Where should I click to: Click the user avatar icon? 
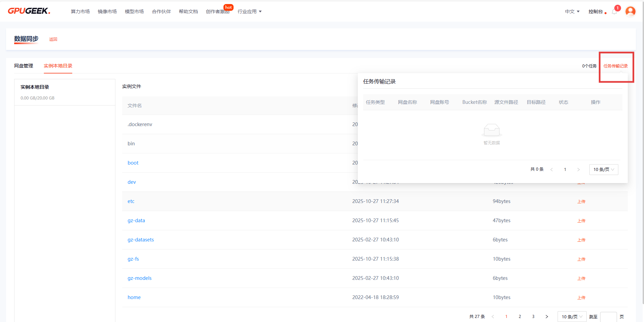(x=630, y=11)
